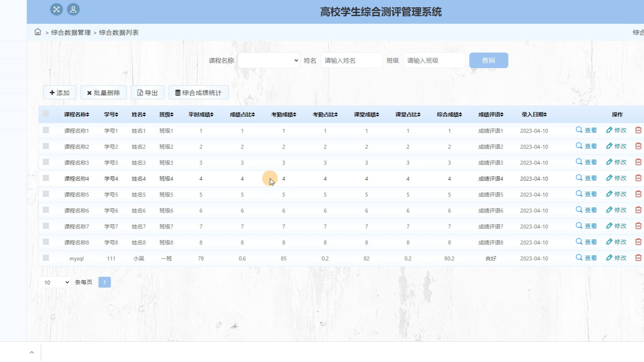Screen dimensions: 644x362
Task: Open the 10 条每页 page size dropdown
Action: pyautogui.click(x=55, y=282)
